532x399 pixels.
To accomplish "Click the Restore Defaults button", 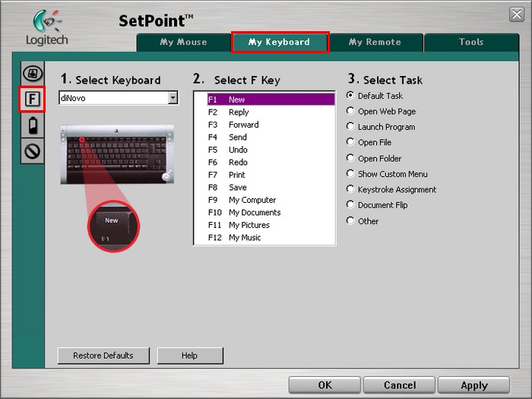I will tap(103, 356).
